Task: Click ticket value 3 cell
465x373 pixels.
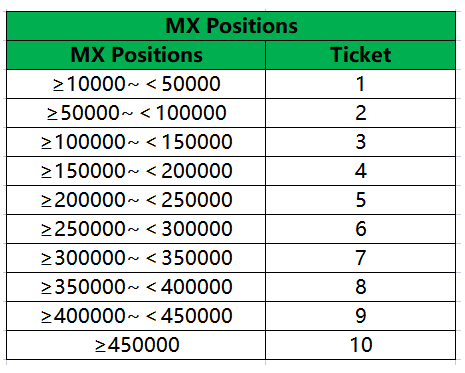Action: click(x=361, y=142)
